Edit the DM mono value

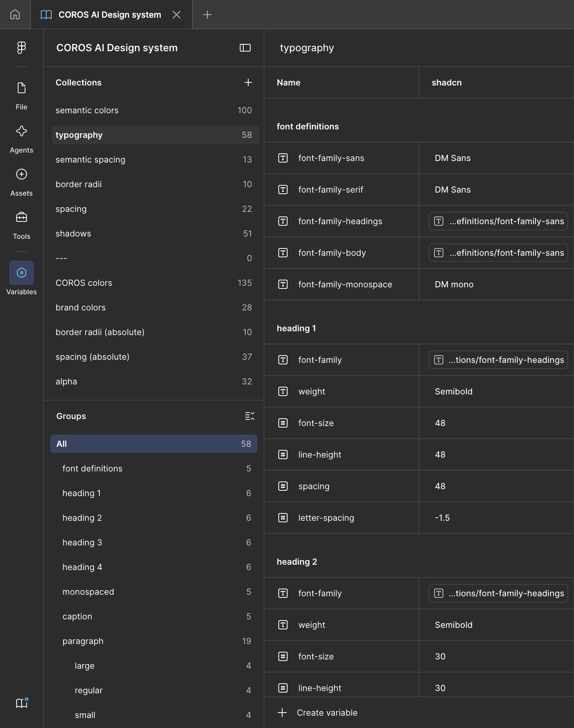[x=496, y=284]
